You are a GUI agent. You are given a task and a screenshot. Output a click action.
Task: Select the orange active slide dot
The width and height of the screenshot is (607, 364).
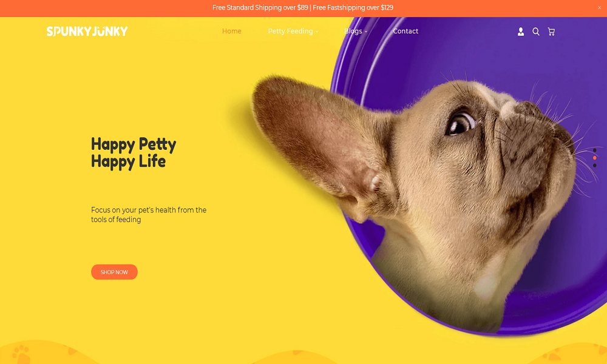(x=595, y=158)
